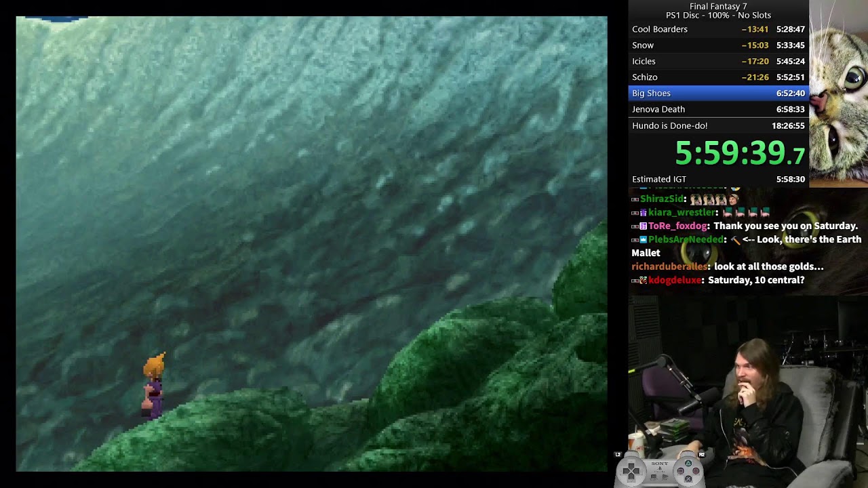Click the 5:28:47 split time
Viewport: 868px width, 488px height.
coord(791,29)
